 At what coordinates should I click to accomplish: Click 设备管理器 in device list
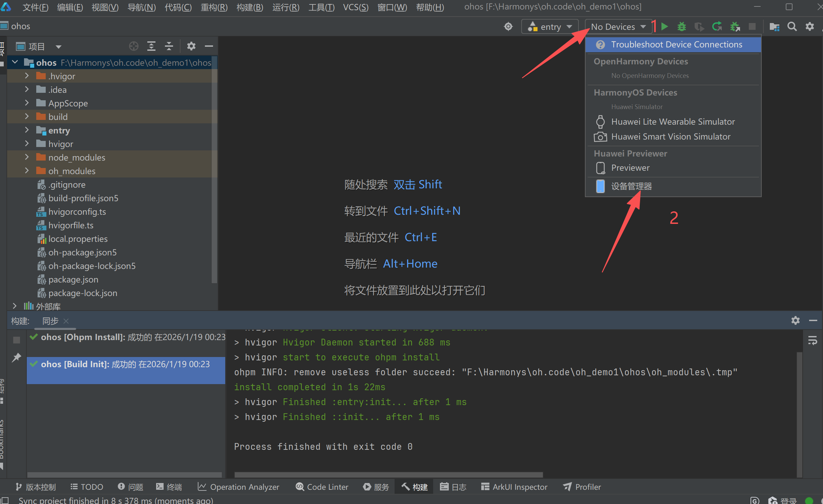coord(631,186)
